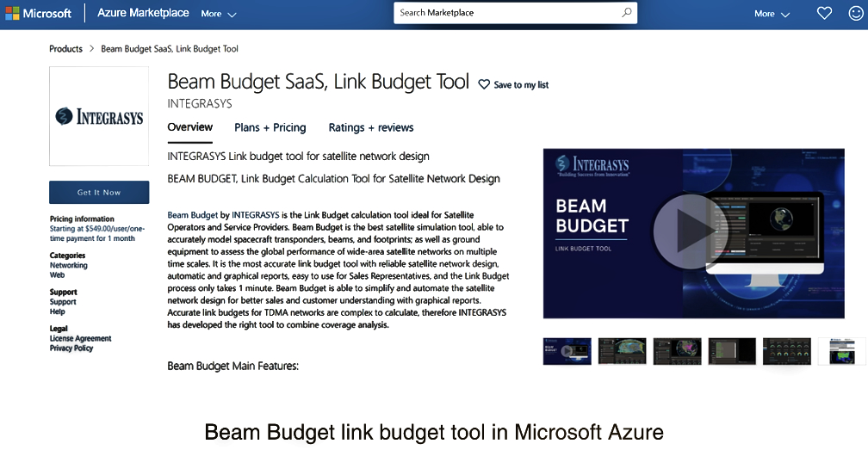Click the smiley feedback icon
Screen dimensions: 868x450
856,13
